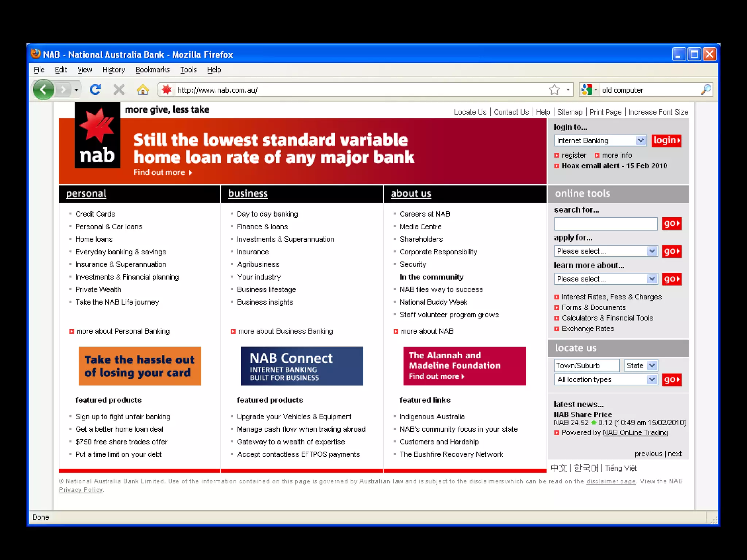Screen dimensions: 747x560
Task: Click the Firefox back arrow button
Action: (x=43, y=90)
